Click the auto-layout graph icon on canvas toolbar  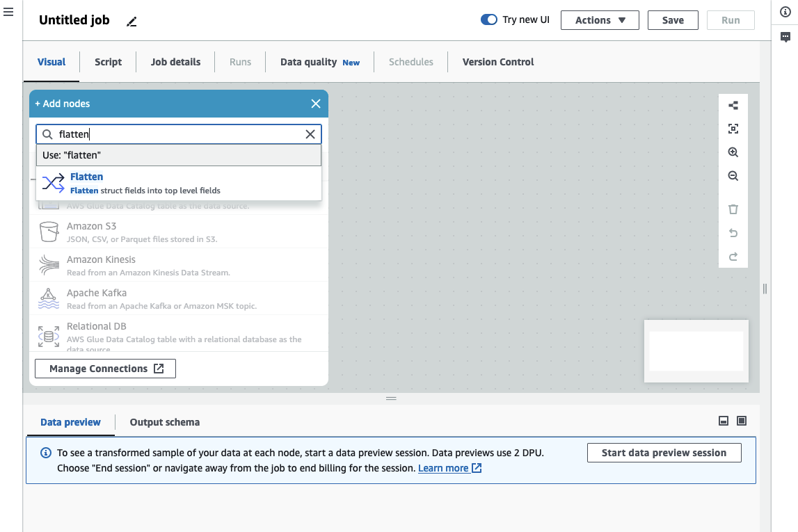(x=733, y=106)
